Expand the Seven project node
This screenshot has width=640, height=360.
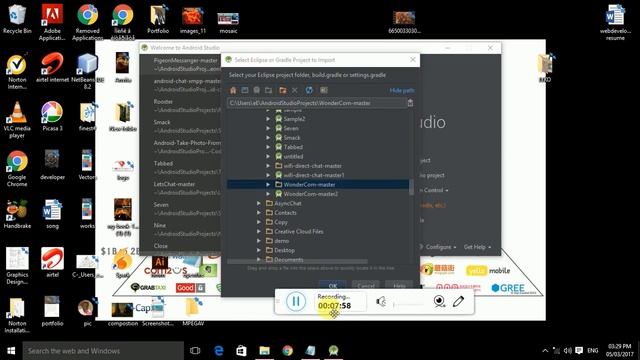coord(268,128)
